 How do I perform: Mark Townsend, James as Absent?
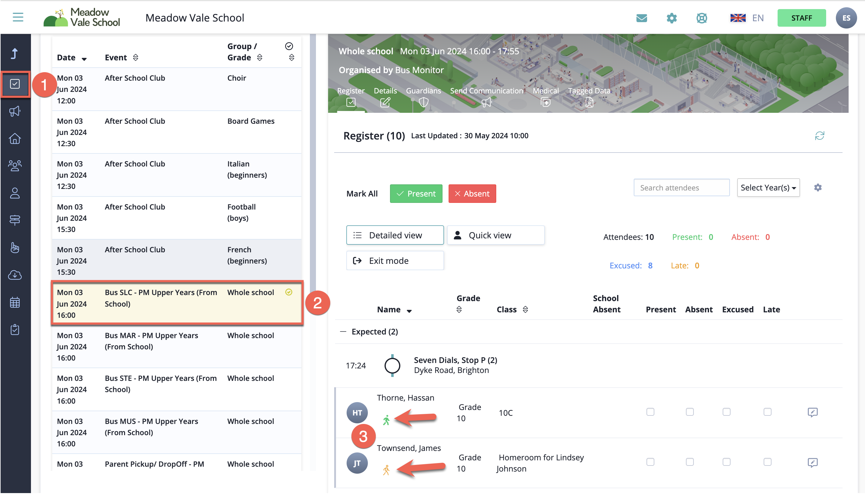click(x=690, y=462)
